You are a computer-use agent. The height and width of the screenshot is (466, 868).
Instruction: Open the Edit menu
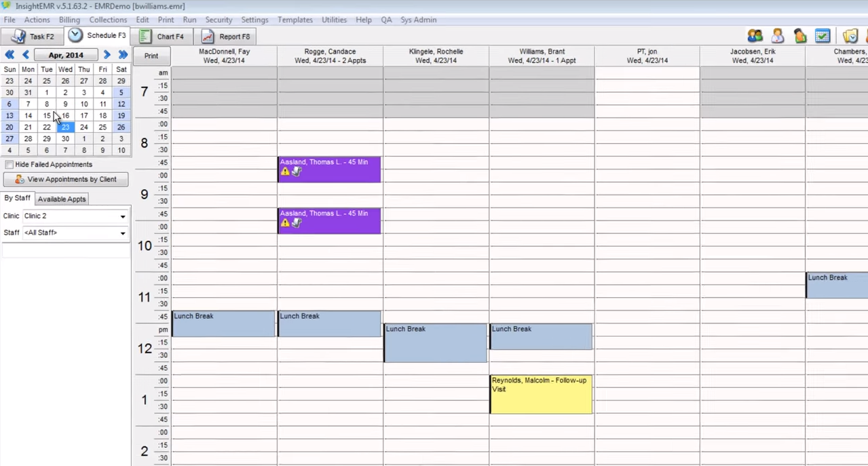pyautogui.click(x=143, y=20)
